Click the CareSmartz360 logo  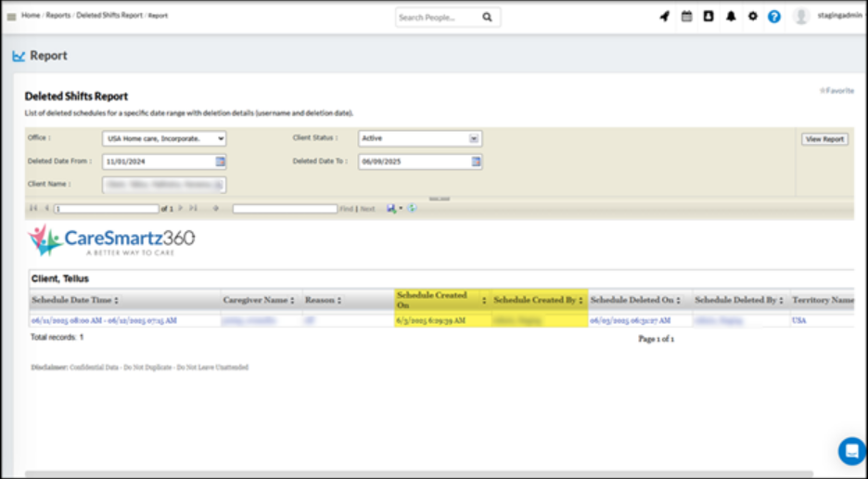click(111, 240)
